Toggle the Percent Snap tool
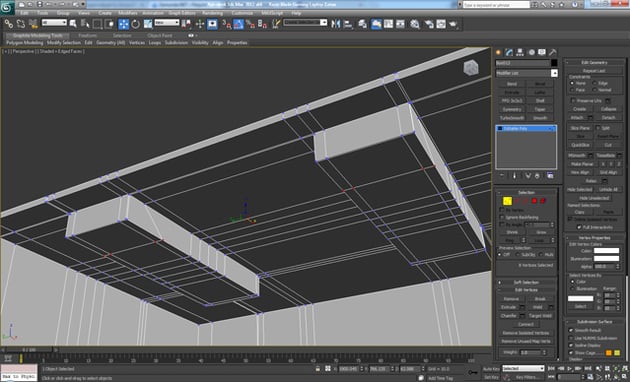Screen dimensions: 630x382 point(251,24)
